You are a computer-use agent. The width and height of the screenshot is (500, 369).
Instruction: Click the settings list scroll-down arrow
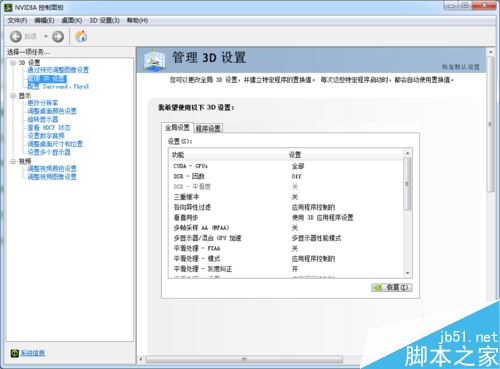pyautogui.click(x=407, y=274)
